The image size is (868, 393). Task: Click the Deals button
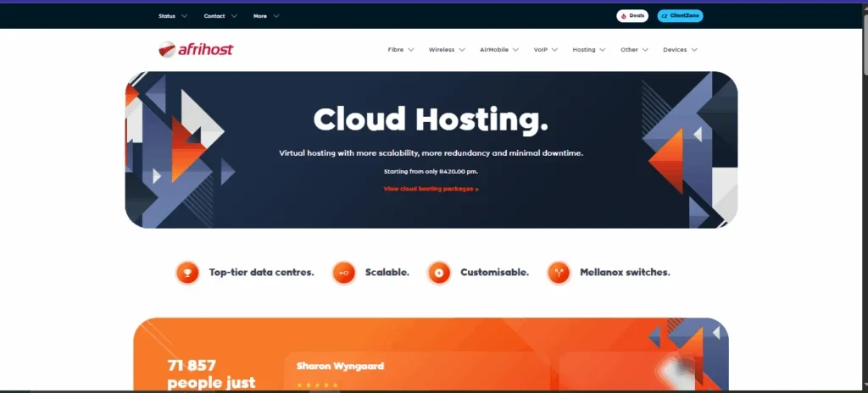pyautogui.click(x=632, y=16)
